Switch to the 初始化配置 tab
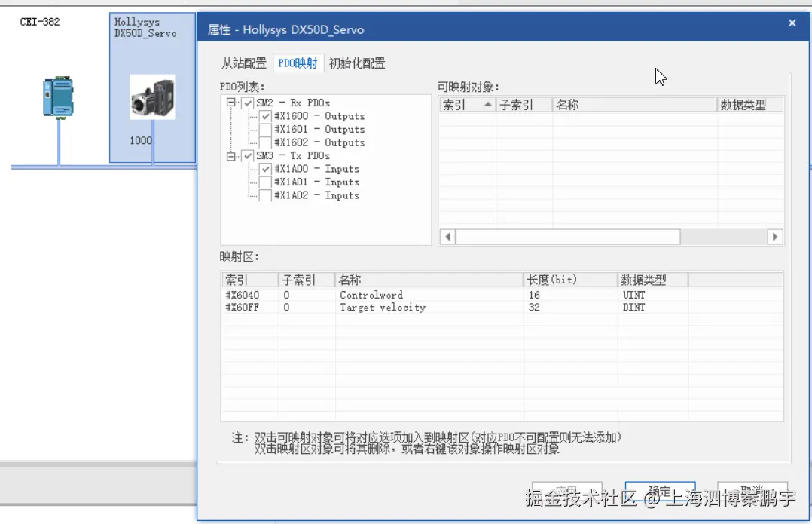The image size is (812, 524). (356, 63)
